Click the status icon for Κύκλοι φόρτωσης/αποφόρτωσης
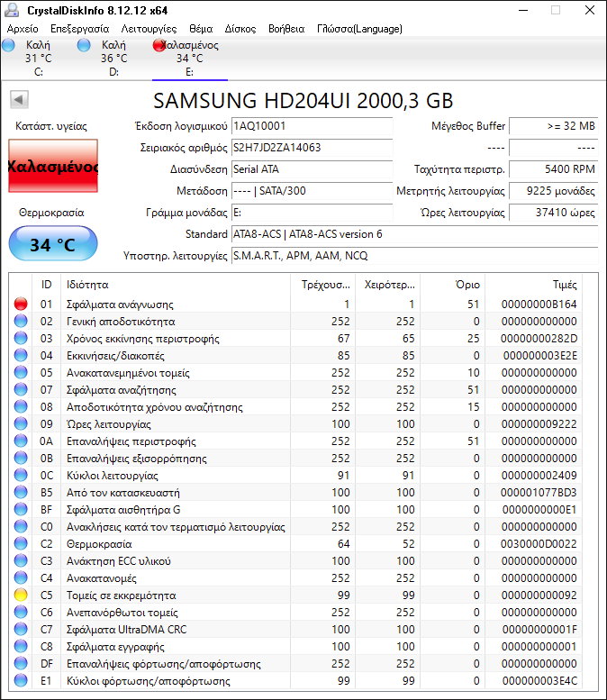The image size is (607, 700). point(21,680)
